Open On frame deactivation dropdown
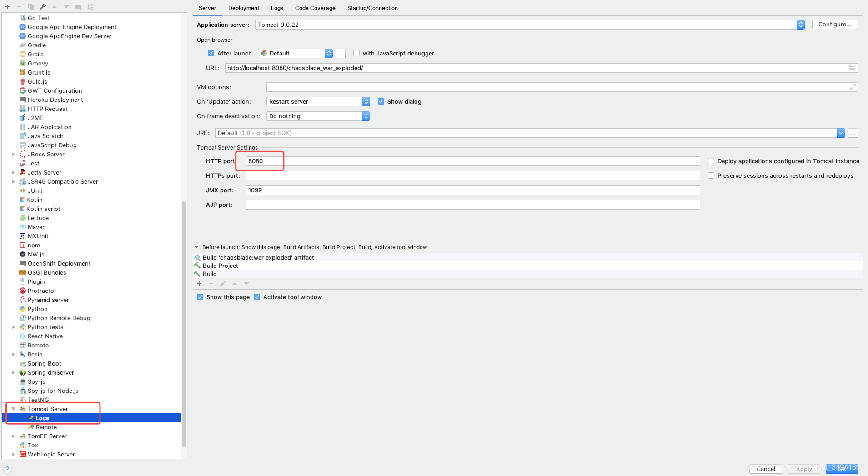 (x=318, y=116)
